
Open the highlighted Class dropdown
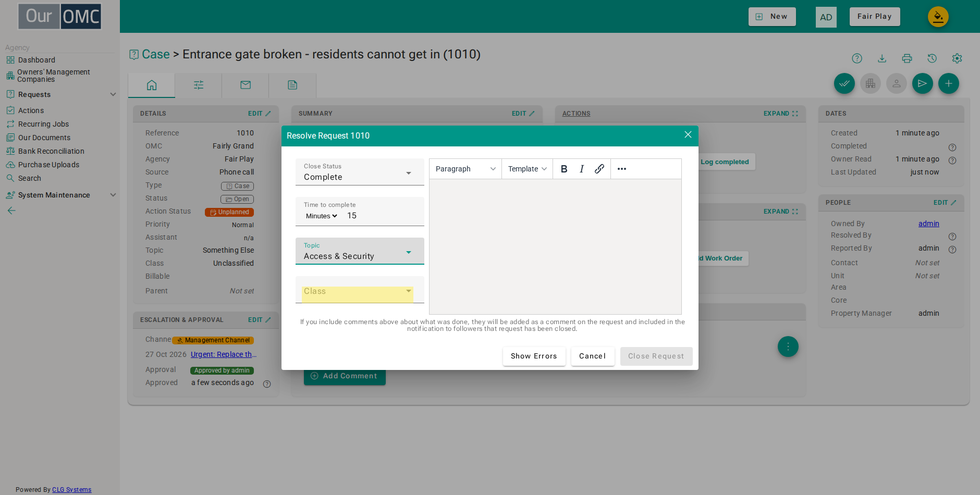(358, 292)
